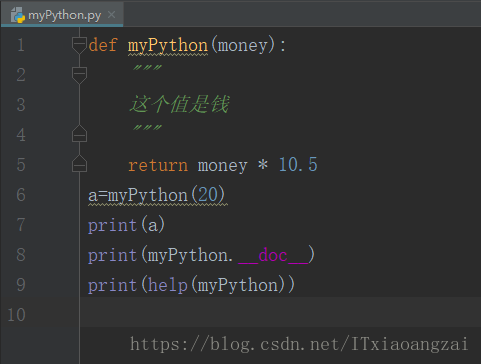Click line number 7 in the gutter
This screenshot has width=481, height=364.
[x=21, y=225]
